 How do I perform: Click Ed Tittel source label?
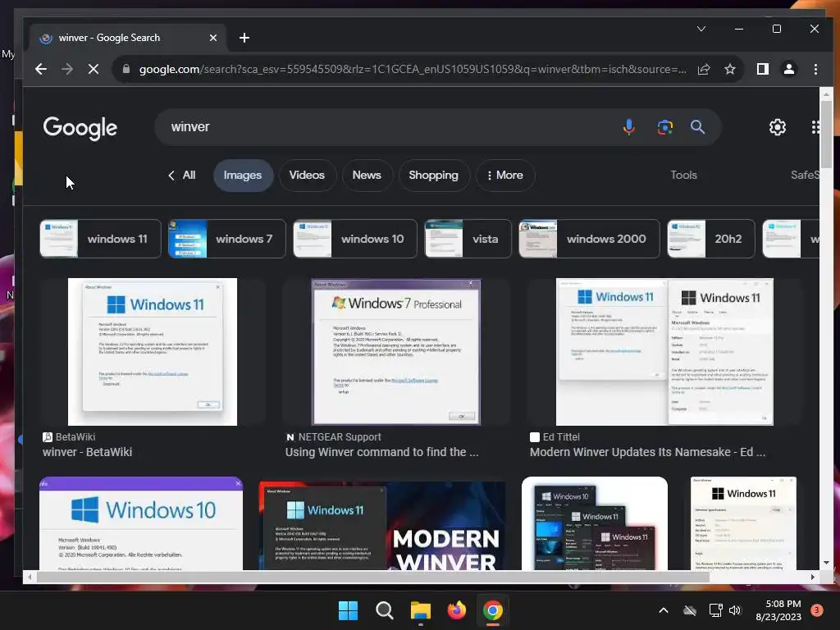coord(555,437)
